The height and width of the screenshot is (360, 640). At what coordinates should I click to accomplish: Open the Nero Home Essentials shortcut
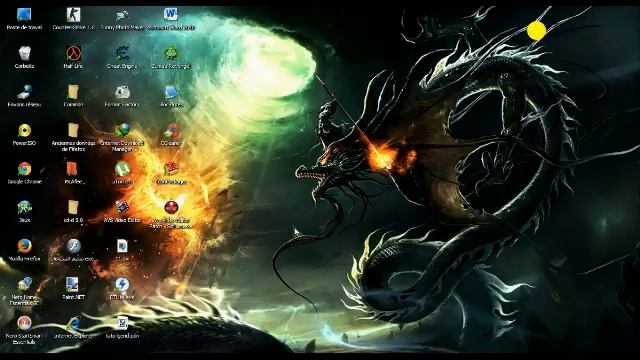coord(24,284)
